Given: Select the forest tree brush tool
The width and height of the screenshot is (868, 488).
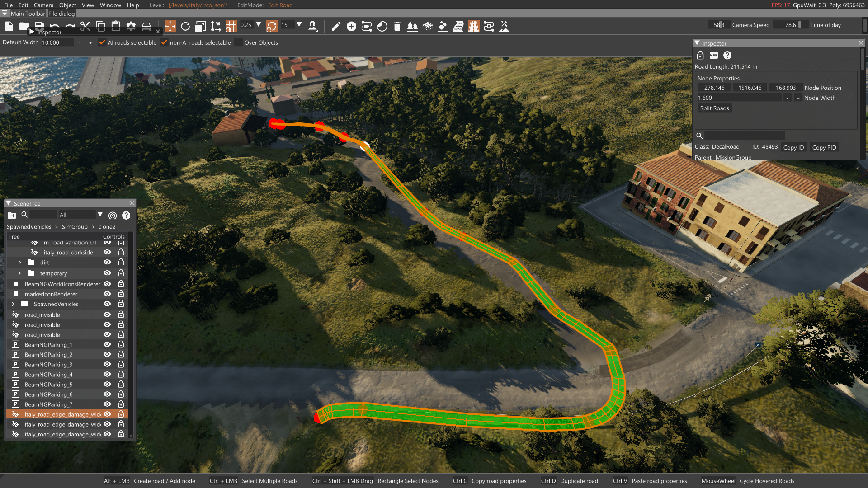Looking at the screenshot, I should pyautogui.click(x=412, y=26).
